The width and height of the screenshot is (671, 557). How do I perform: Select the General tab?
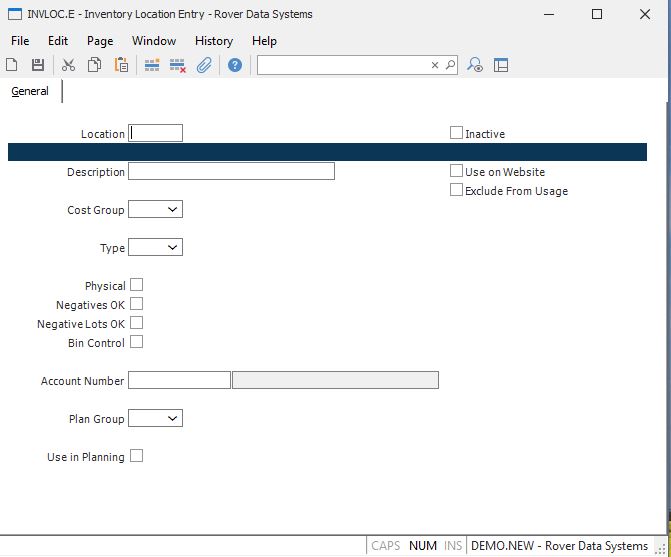pyautogui.click(x=30, y=91)
